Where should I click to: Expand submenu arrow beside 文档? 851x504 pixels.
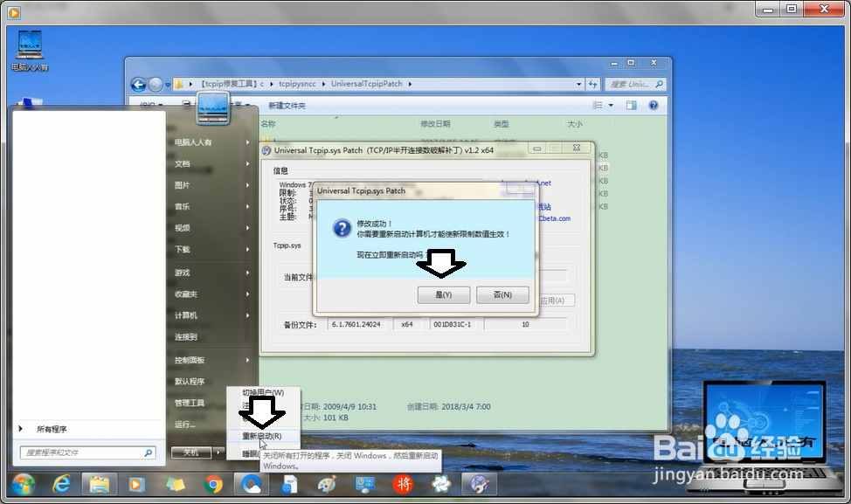point(247,164)
